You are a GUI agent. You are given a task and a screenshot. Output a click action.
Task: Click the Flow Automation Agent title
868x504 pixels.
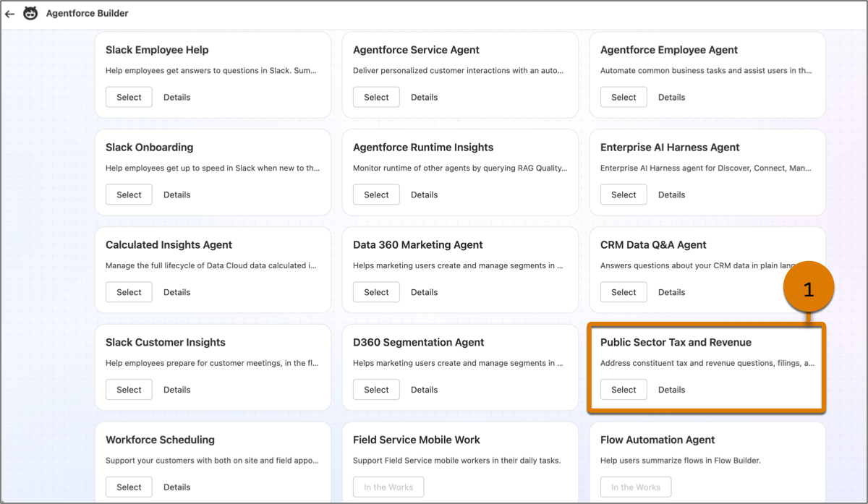tap(658, 440)
